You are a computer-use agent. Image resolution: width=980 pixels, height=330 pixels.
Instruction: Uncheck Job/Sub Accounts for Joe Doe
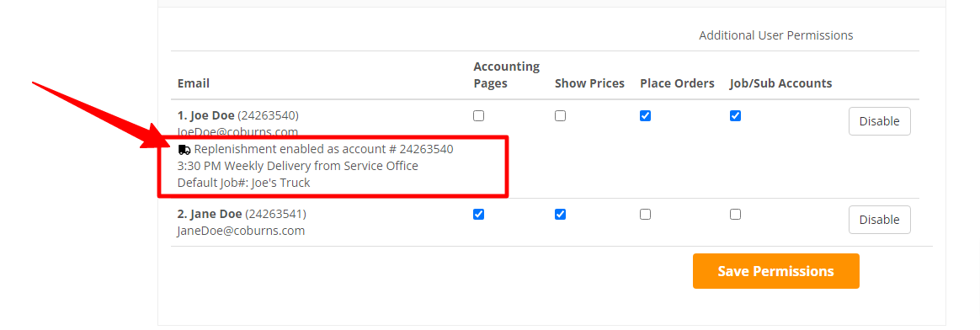[x=736, y=115]
